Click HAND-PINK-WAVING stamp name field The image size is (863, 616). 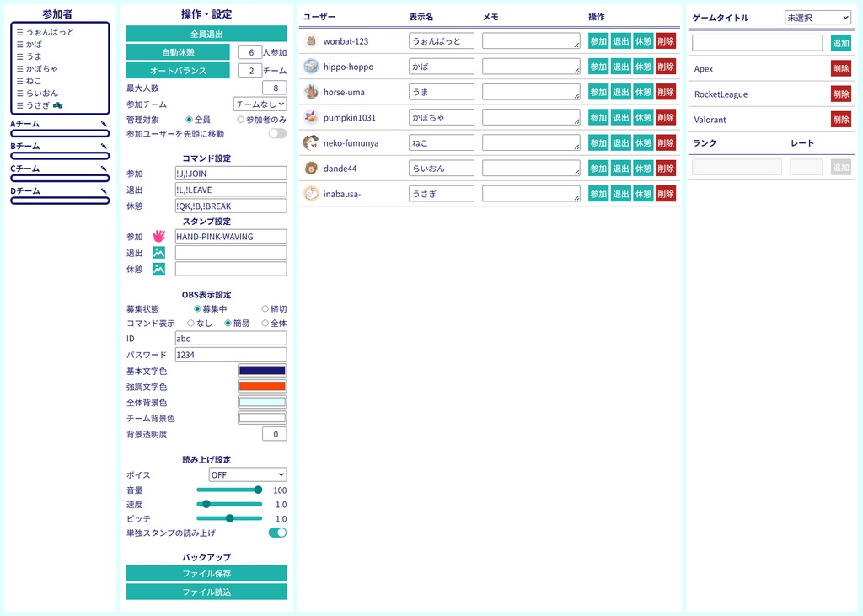point(231,236)
